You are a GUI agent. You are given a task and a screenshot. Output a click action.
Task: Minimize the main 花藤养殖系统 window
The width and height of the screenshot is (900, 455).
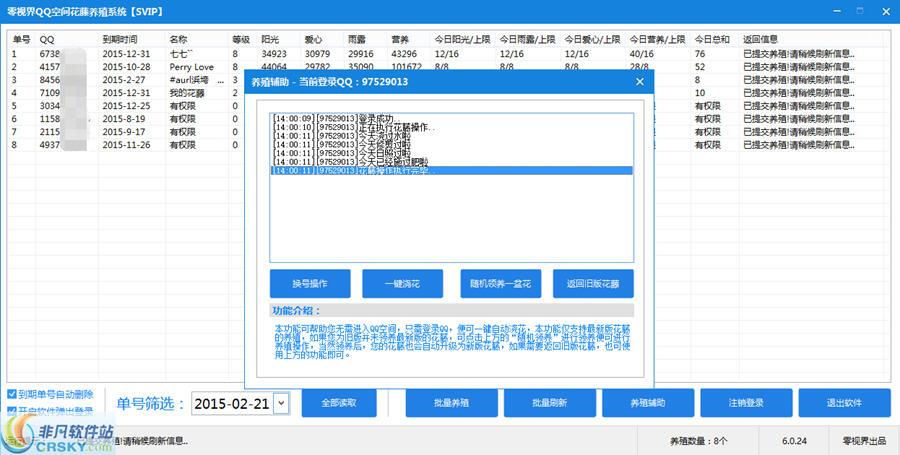837,11
